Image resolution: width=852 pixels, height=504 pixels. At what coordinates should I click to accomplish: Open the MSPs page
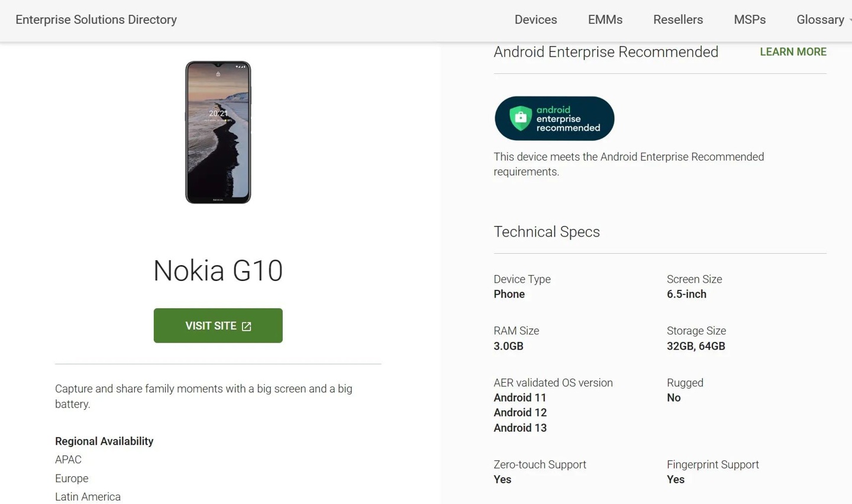(x=749, y=20)
